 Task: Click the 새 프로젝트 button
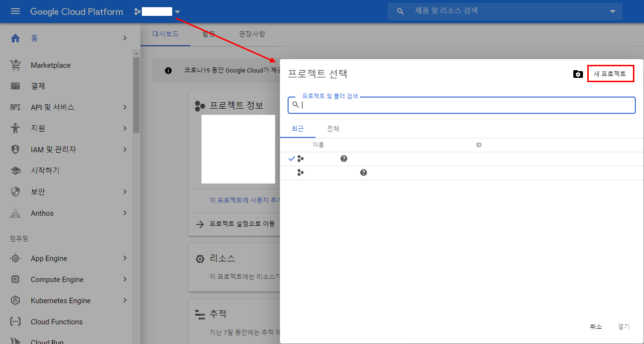(610, 74)
